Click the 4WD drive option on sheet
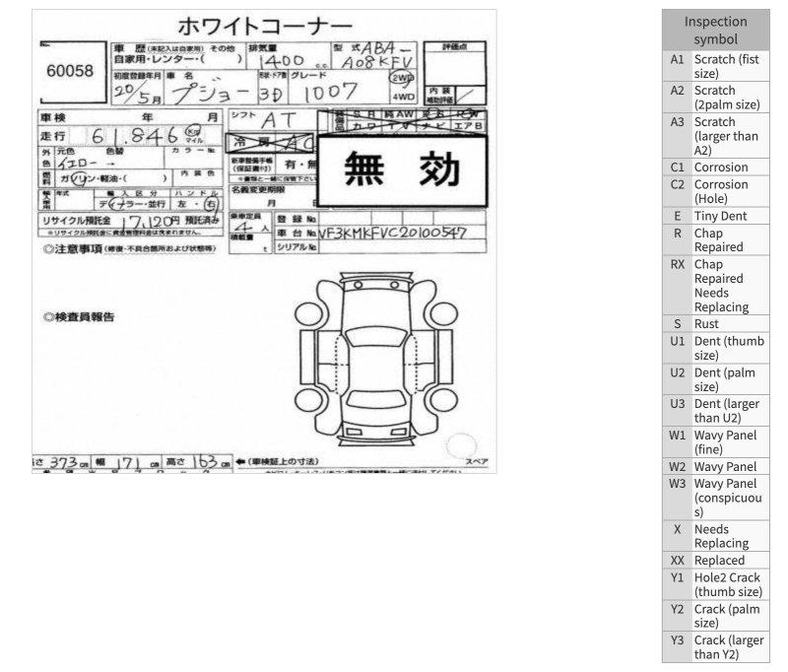 [403, 97]
